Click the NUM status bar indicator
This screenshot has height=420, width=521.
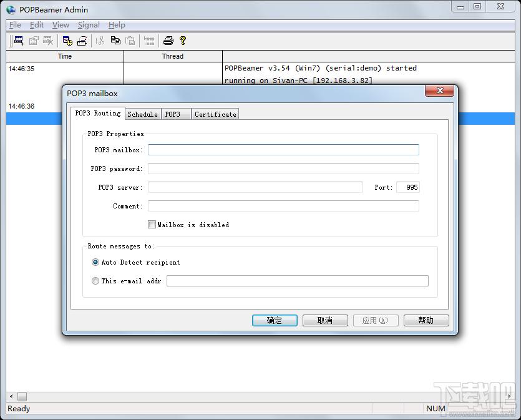tap(436, 408)
